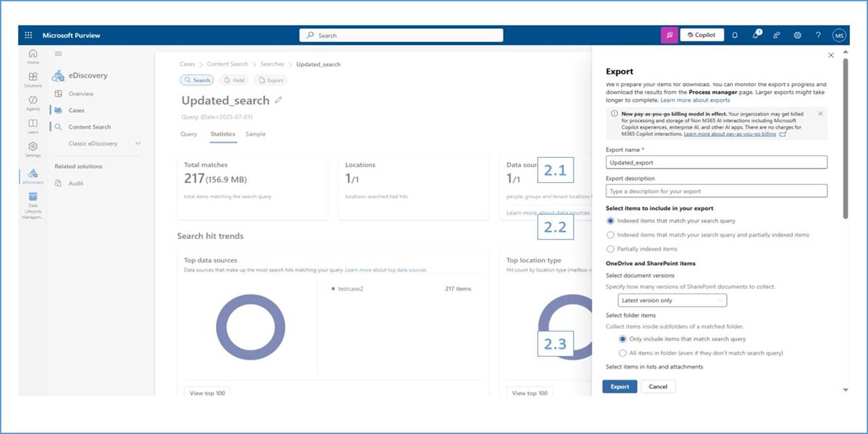This screenshot has width=868, height=434.
Task: Expand Classic eDiscovery in the sidebar
Action: coord(138,144)
